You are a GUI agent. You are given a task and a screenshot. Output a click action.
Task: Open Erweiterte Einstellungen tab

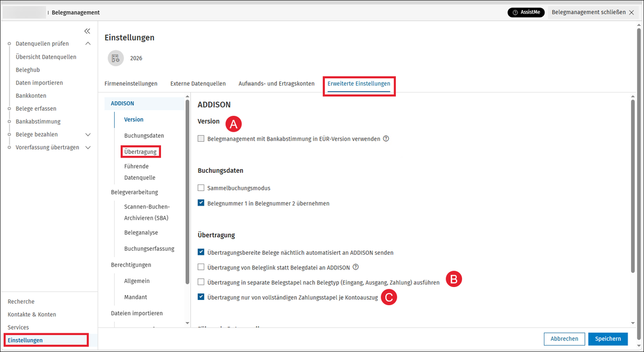point(358,84)
